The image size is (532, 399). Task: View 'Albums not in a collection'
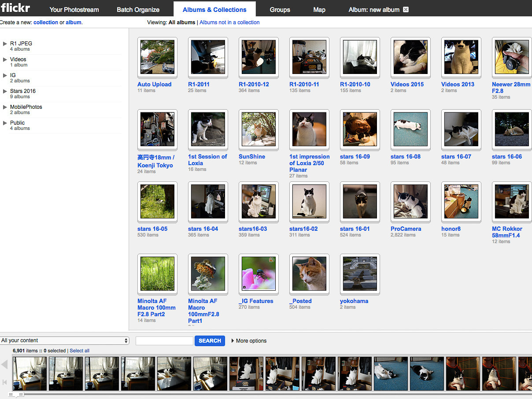229,22
